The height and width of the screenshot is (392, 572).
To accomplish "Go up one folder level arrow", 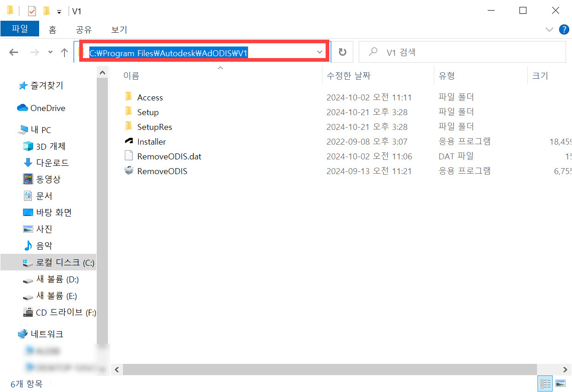I will [64, 52].
